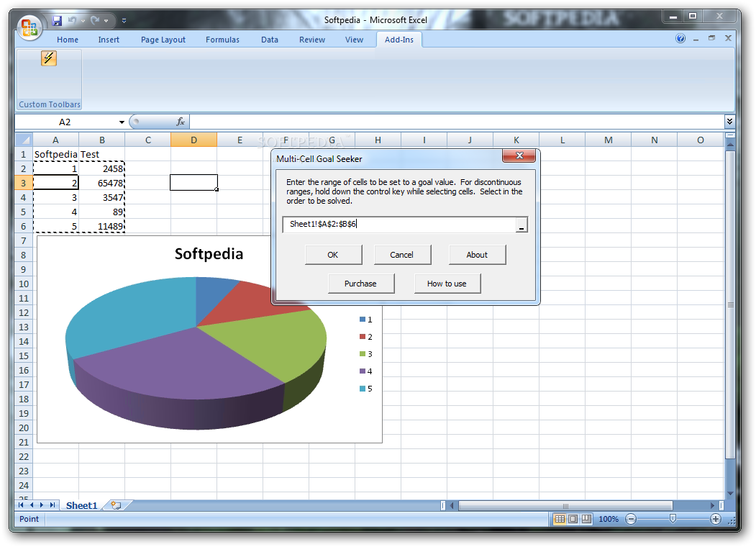Click the range input field in dialog
The image size is (756, 547).
399,225
